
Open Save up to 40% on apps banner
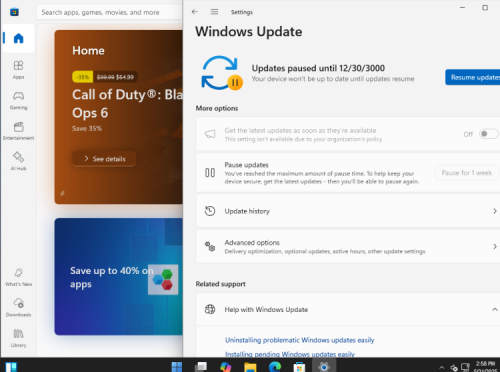pyautogui.click(x=119, y=277)
